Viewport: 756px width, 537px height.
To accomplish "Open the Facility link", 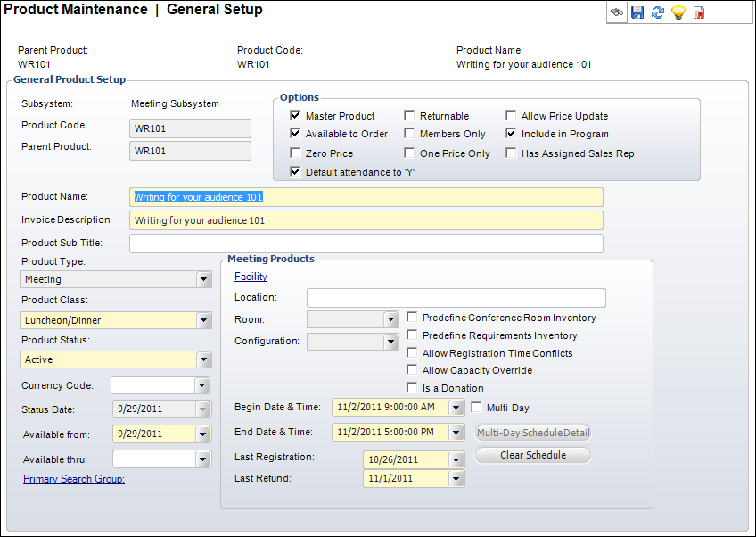I will click(x=251, y=277).
